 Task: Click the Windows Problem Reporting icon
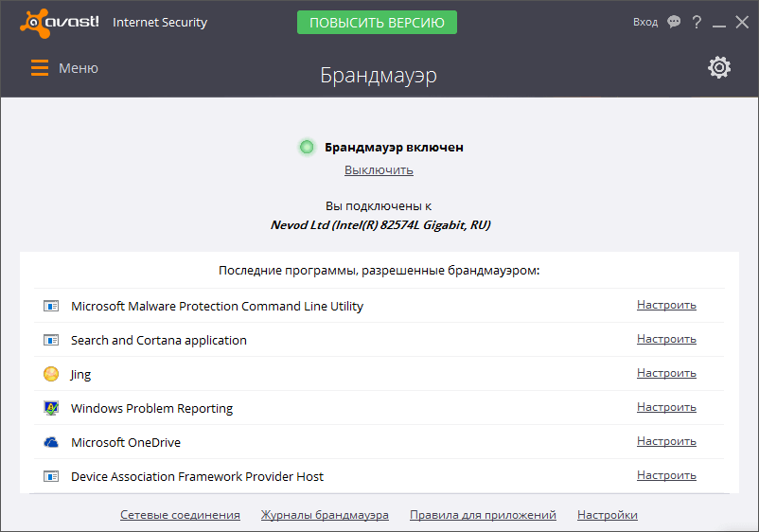tap(51, 408)
